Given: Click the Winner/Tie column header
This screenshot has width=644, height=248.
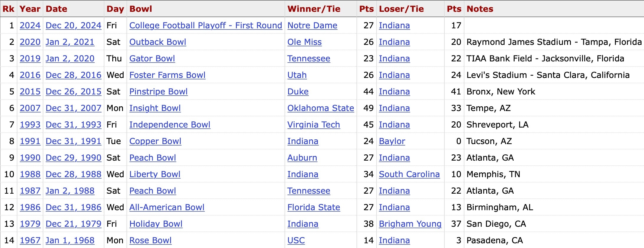Looking at the screenshot, I should 314,9.
